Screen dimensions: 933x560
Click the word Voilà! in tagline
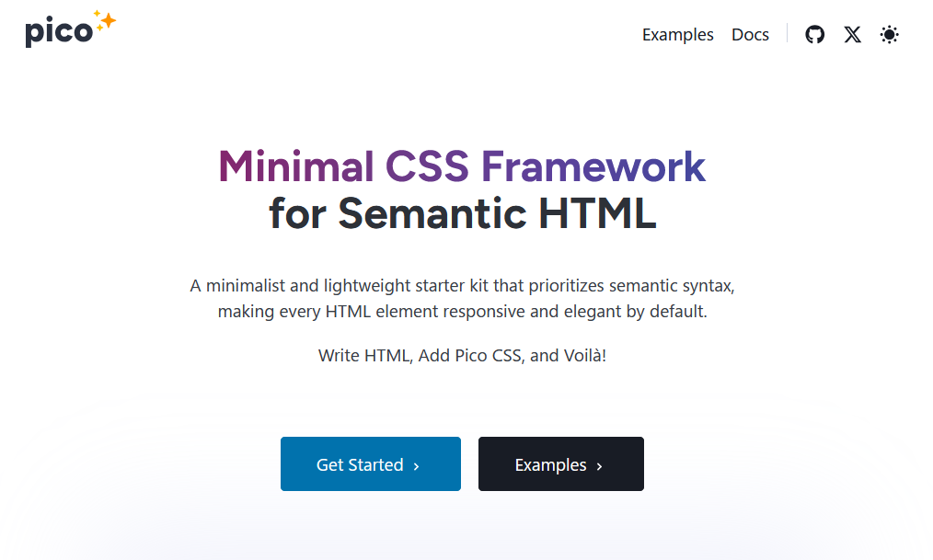584,356
